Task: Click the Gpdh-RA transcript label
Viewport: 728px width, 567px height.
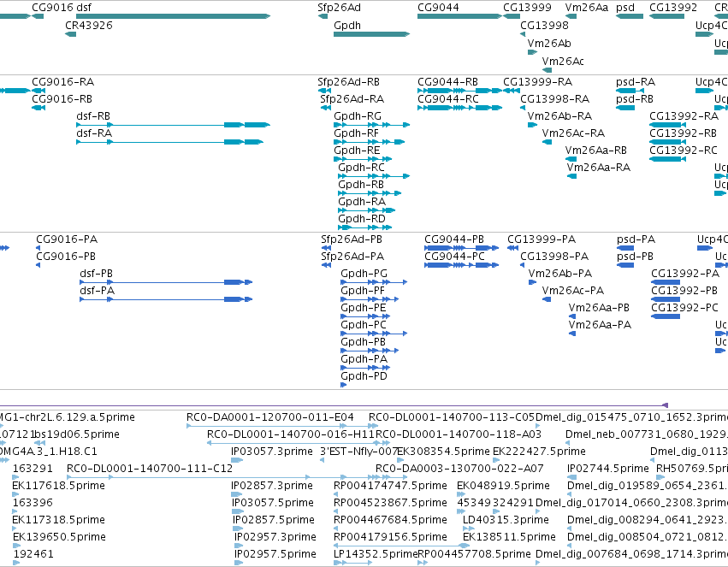Action: pyautogui.click(x=362, y=202)
